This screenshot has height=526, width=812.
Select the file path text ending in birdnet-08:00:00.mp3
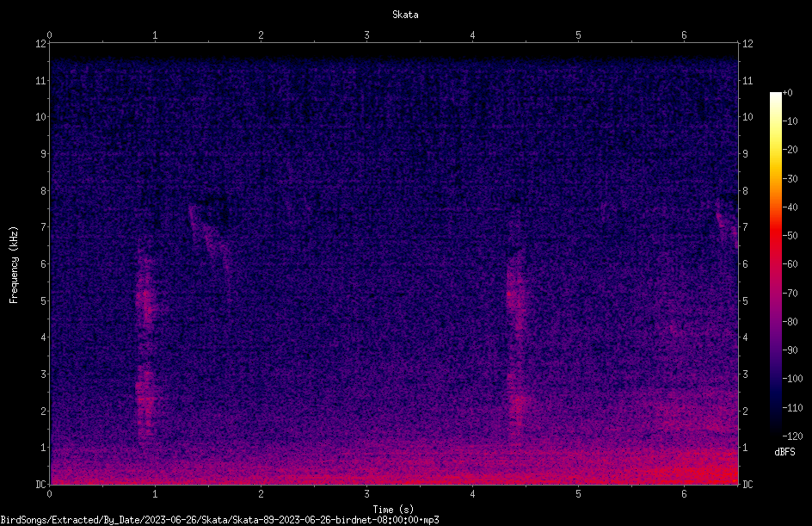pos(219,520)
